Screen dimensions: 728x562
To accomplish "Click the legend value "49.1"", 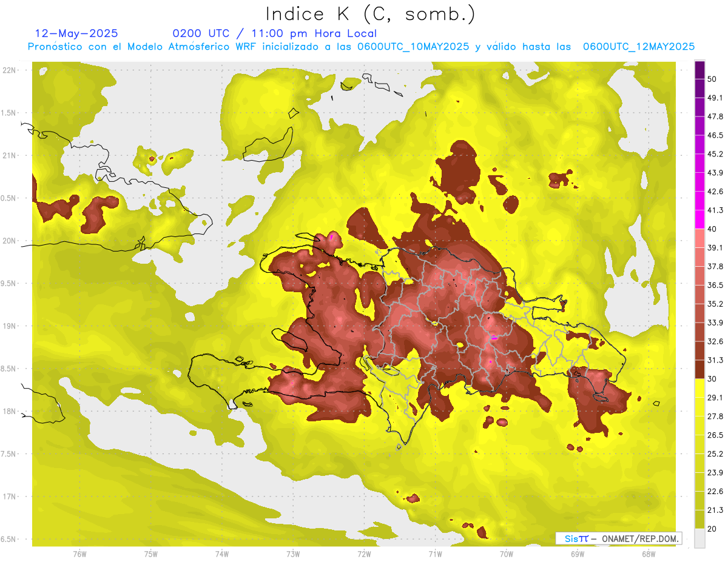I will (x=715, y=98).
